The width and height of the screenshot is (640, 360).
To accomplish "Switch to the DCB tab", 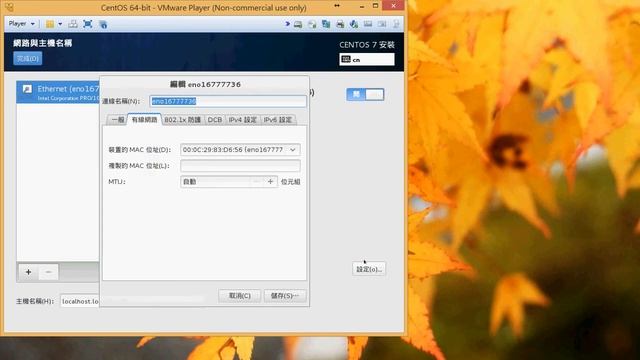I will [215, 120].
